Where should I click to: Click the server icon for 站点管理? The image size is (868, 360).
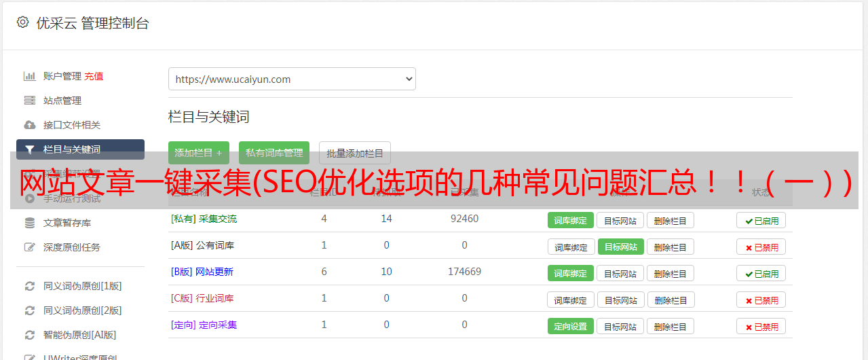click(30, 101)
